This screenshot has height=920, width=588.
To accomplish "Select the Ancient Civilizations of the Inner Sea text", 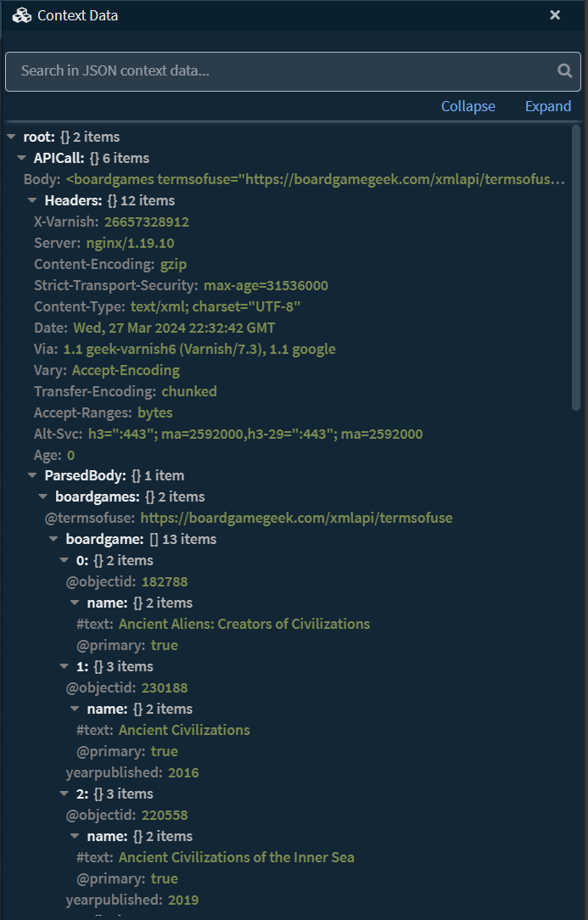I will pyautogui.click(x=237, y=857).
